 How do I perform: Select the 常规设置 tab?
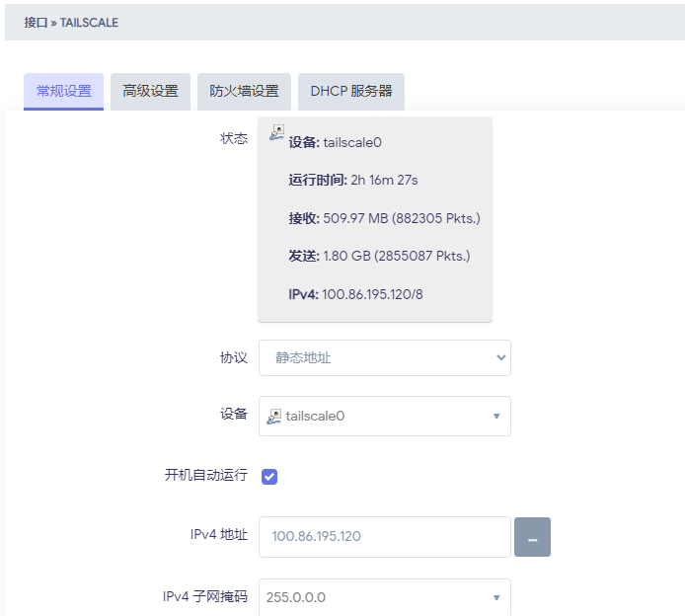tap(63, 91)
